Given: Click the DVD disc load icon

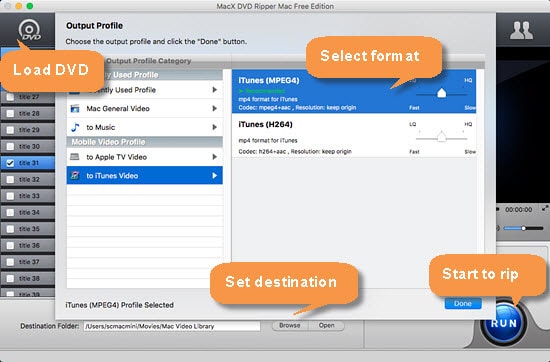Looking at the screenshot, I should [x=29, y=30].
